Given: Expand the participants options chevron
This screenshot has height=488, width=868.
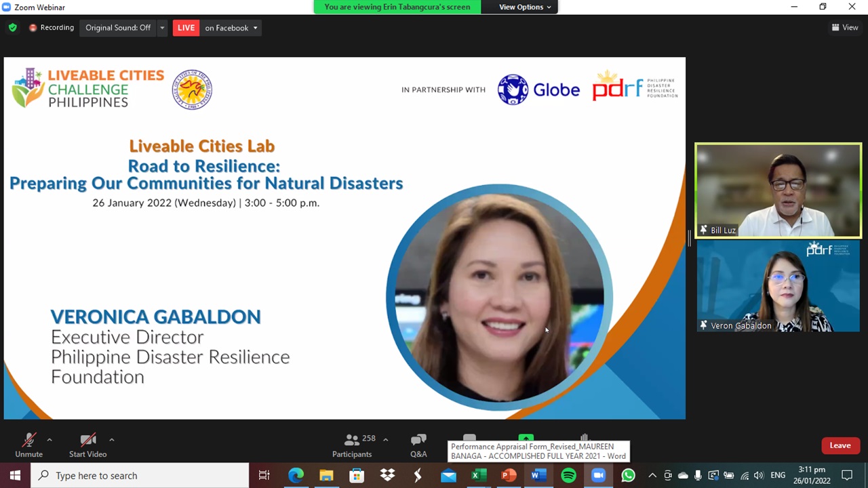Looking at the screenshot, I should [x=385, y=439].
